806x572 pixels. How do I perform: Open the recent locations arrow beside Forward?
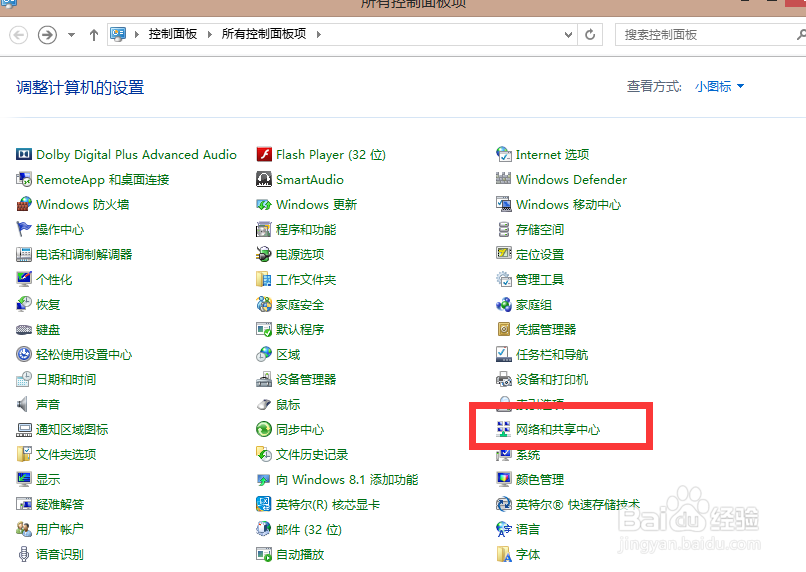71,35
